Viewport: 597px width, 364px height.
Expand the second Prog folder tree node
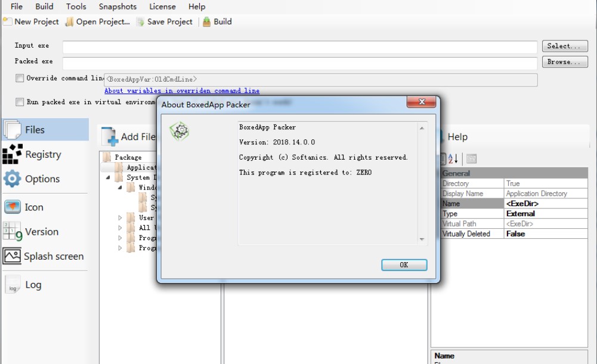[120, 248]
